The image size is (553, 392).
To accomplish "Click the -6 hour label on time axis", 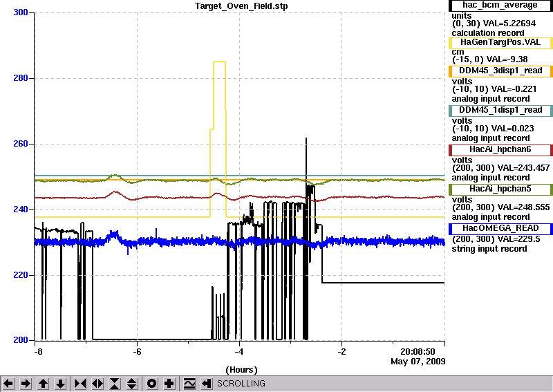I will [x=137, y=352].
